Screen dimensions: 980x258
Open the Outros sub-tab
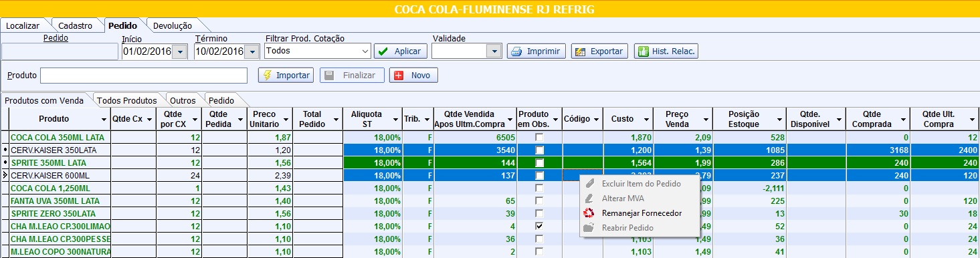pyautogui.click(x=183, y=100)
